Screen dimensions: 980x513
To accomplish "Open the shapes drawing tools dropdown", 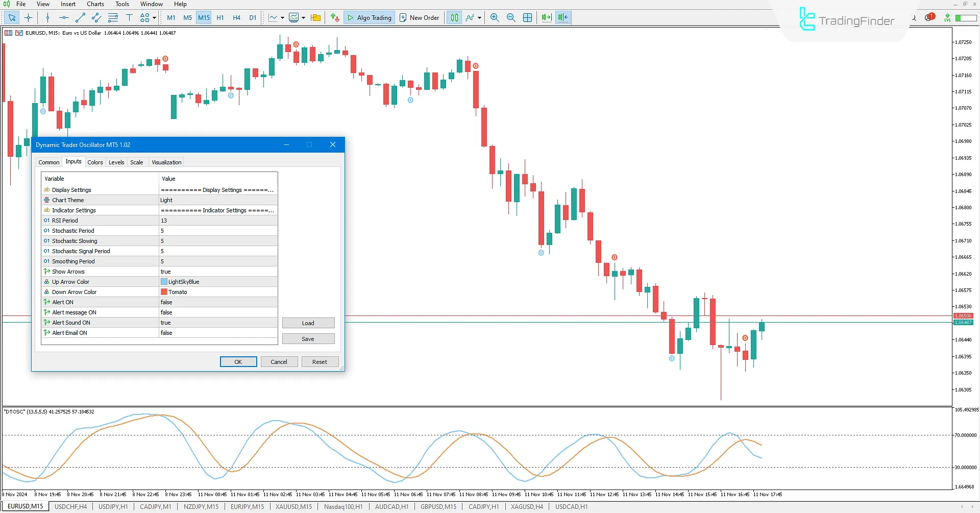I will click(x=153, y=17).
